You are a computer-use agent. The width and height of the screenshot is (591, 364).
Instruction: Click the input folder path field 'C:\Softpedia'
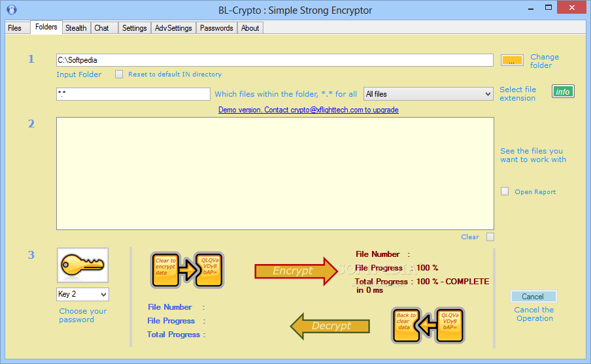(275, 60)
